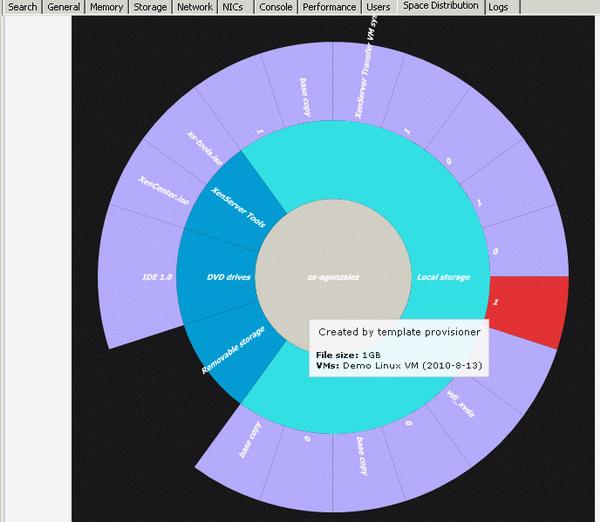
Task: Open the NICs tab
Action: (x=233, y=7)
